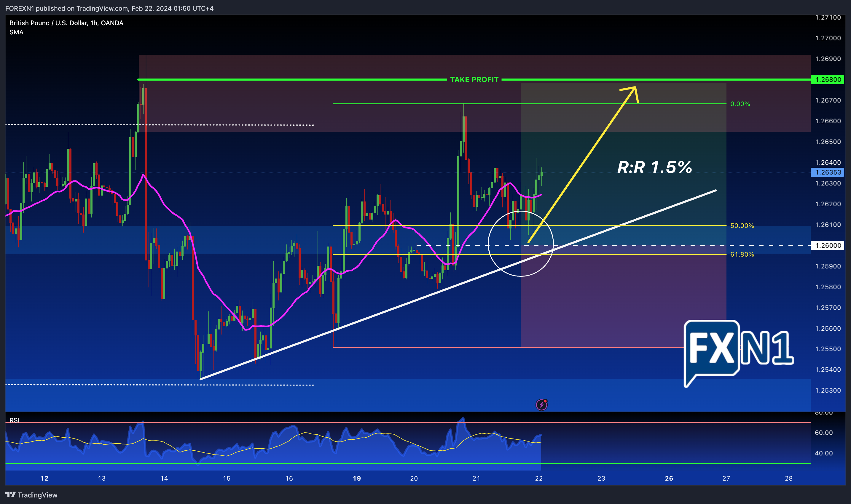Click the 50.00% Fibonacci level label
The image size is (851, 504).
(742, 225)
